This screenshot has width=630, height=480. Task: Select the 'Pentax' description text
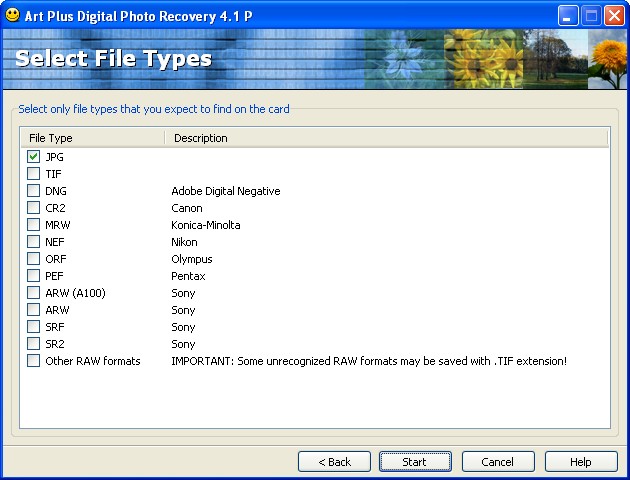[188, 276]
